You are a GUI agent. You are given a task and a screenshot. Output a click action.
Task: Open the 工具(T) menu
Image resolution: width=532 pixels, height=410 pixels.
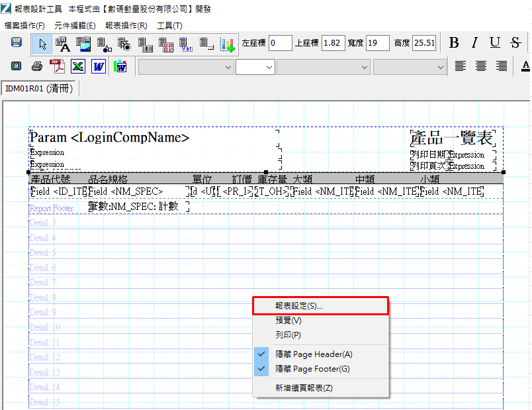pyautogui.click(x=169, y=26)
